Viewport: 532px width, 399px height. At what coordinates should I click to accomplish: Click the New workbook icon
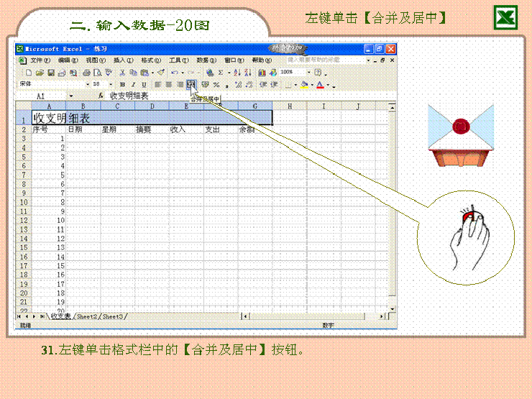(x=29, y=73)
